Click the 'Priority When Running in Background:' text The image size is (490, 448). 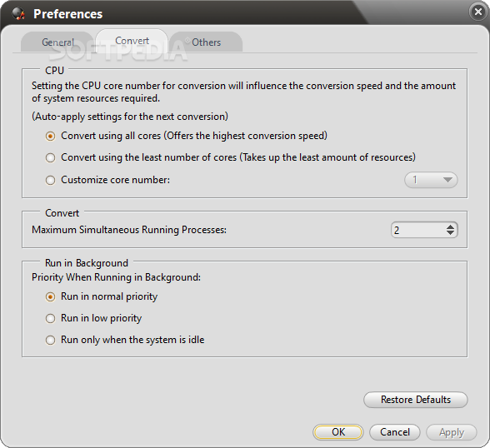(x=116, y=277)
